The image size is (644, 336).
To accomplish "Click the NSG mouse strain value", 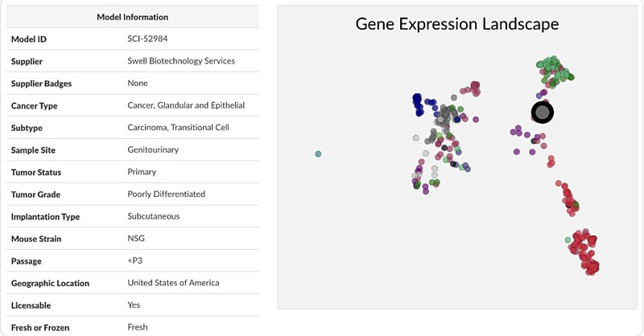I will [x=136, y=239].
